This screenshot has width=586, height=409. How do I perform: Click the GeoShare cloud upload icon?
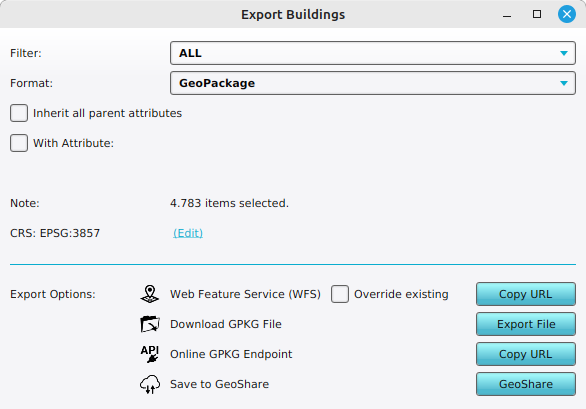(150, 384)
